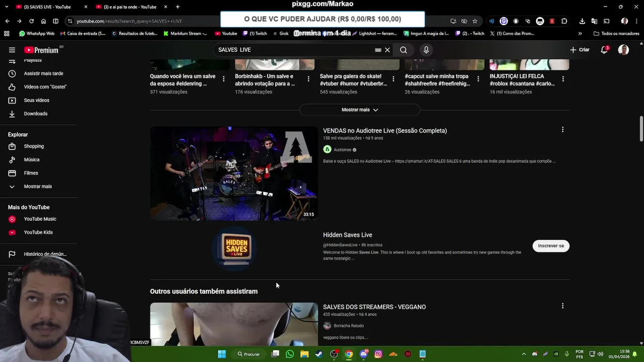
Task: Open the YouTube guide hamburger menu
Action: coord(12,50)
